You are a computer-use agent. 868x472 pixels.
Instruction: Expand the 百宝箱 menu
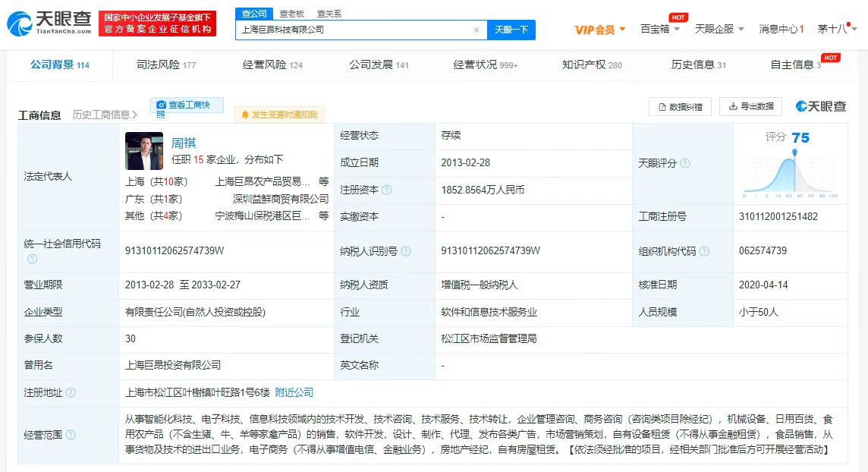coord(660,29)
